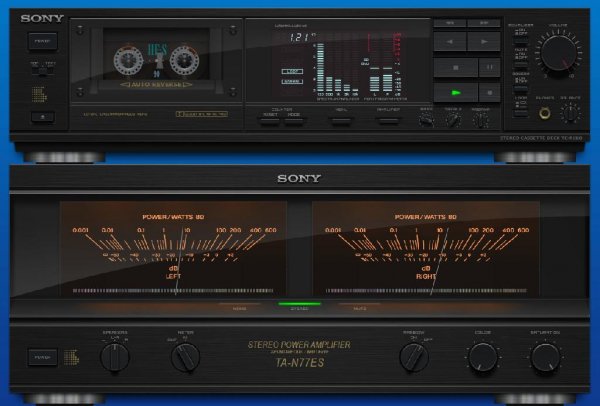The image size is (600, 406).
Task: Adjust the small knob right of Treble
Action: point(481,121)
